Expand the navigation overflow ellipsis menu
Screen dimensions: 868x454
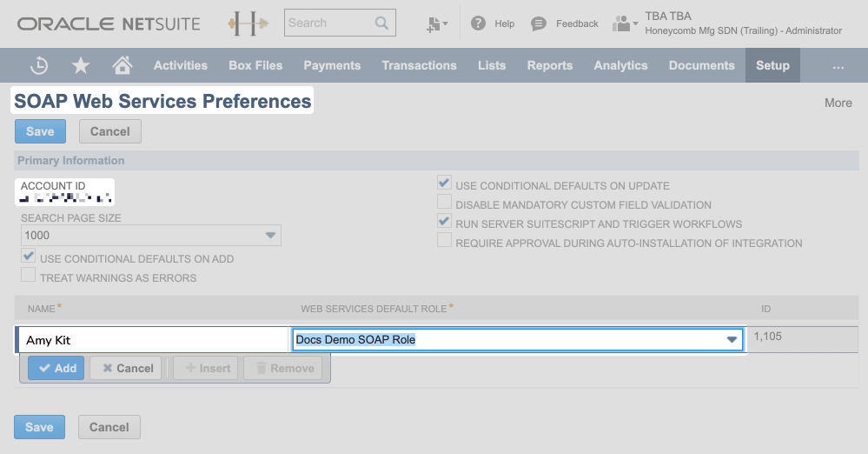tap(838, 65)
